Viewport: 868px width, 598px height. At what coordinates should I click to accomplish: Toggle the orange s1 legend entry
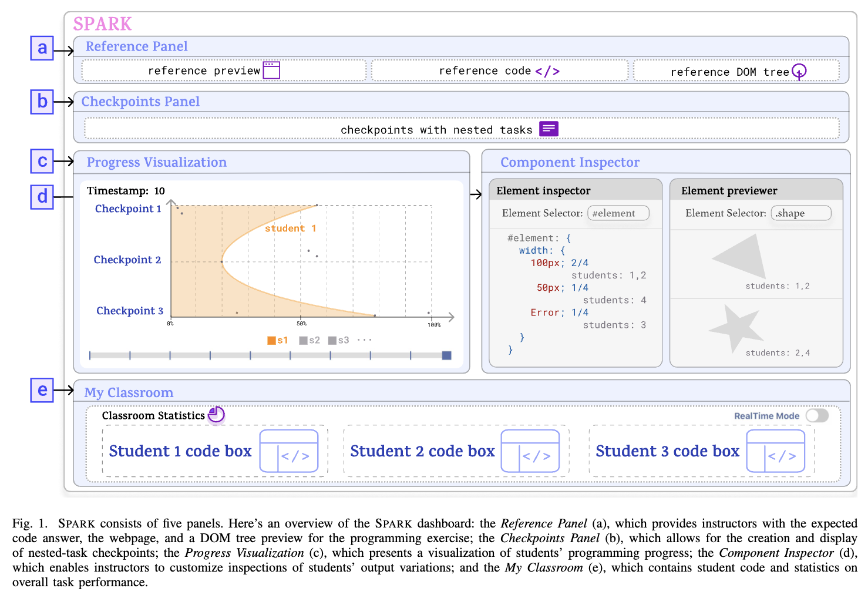[278, 340]
